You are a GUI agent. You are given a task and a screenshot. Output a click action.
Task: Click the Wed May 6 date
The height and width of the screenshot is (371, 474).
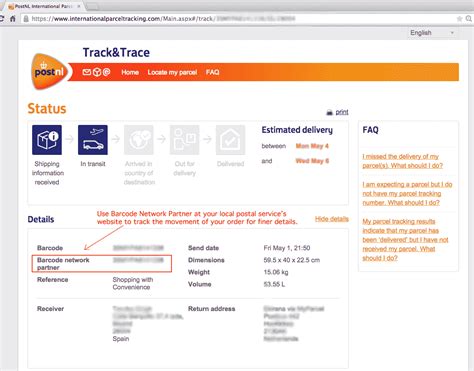312,161
